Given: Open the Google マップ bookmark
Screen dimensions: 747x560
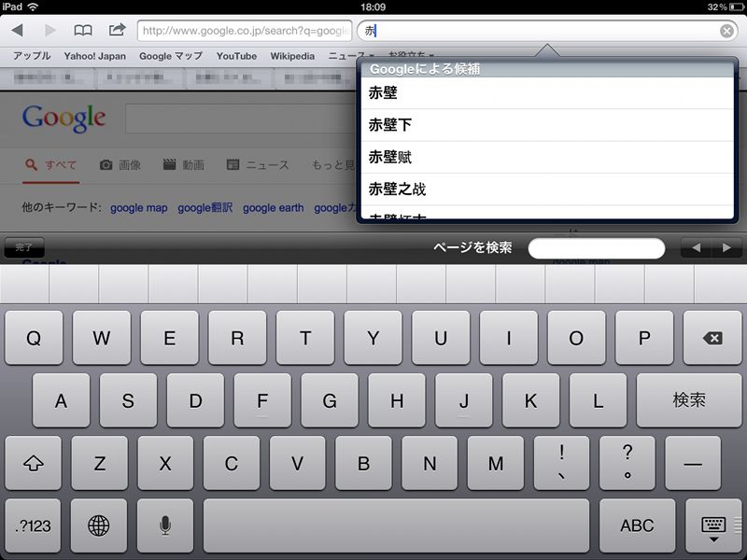Looking at the screenshot, I should [171, 56].
